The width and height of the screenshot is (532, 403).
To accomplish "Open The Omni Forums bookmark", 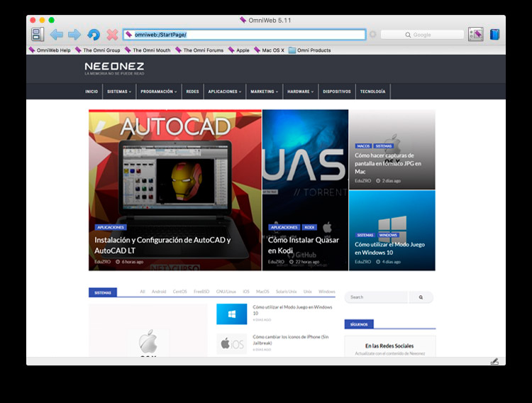I will coord(199,50).
